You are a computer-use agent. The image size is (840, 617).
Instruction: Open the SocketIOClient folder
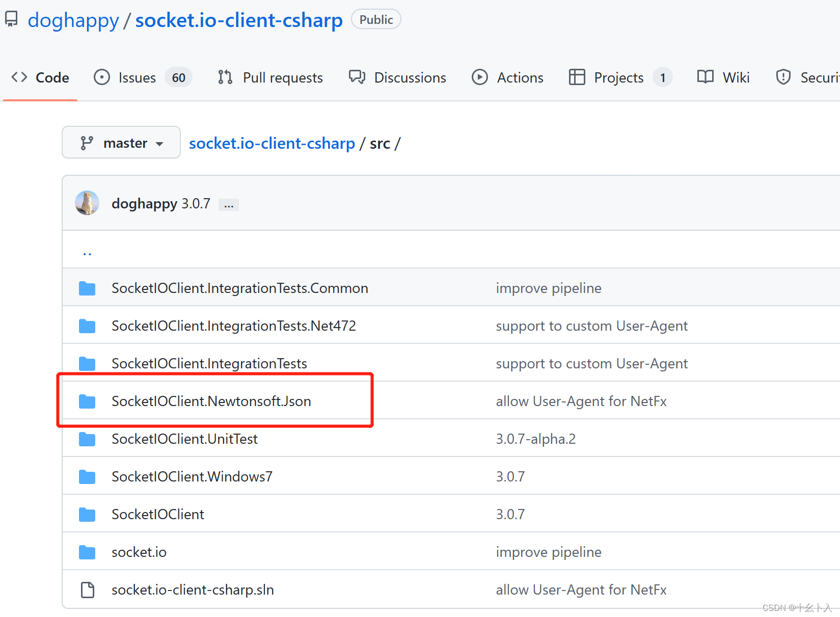tap(158, 514)
